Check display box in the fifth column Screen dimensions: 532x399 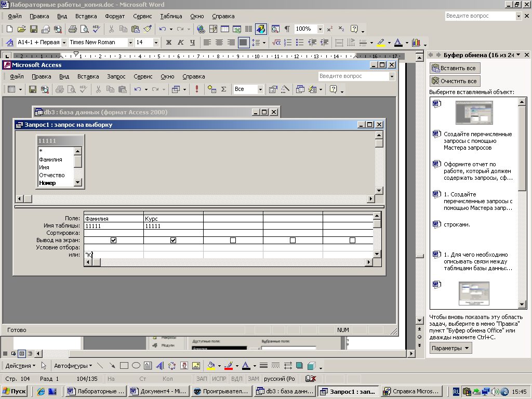click(353, 240)
